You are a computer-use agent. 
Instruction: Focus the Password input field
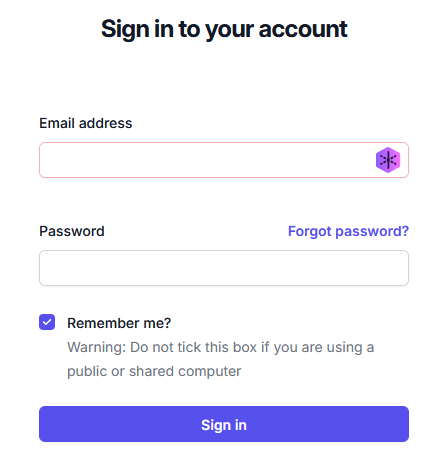click(x=224, y=268)
